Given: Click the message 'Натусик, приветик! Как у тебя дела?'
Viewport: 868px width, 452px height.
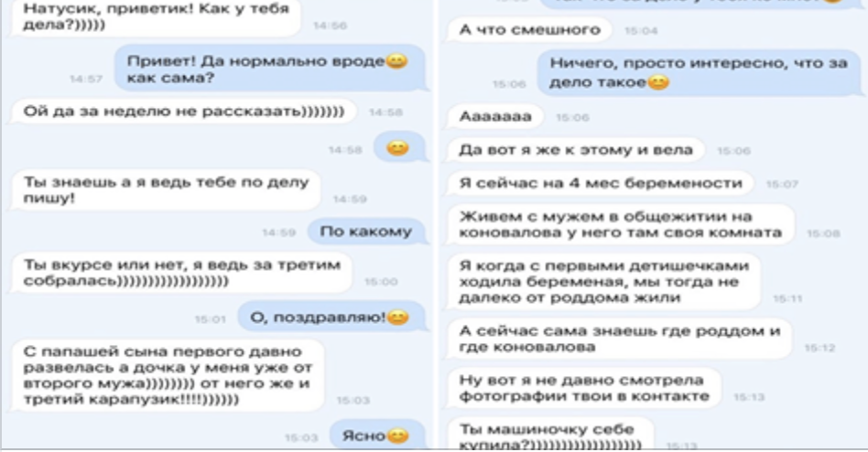Looking at the screenshot, I should coord(156,16).
